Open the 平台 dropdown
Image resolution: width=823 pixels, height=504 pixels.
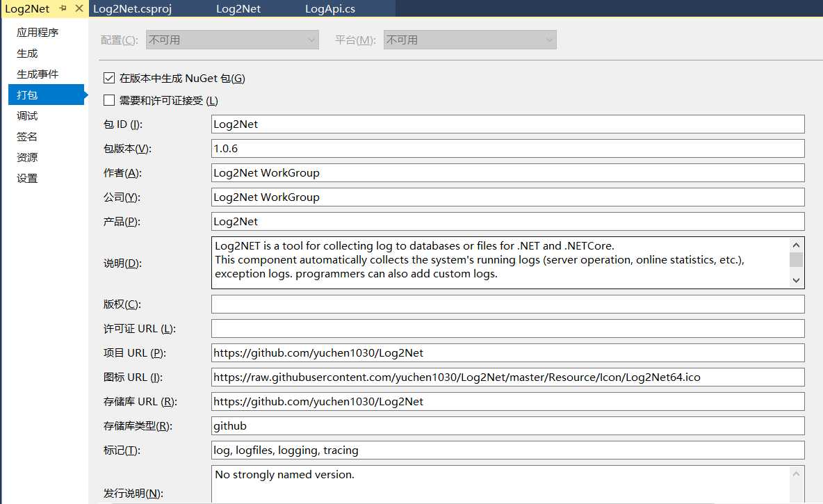point(470,40)
